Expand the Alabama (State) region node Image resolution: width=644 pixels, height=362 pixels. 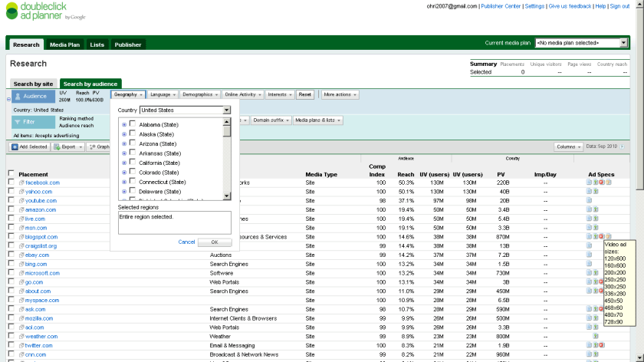124,124
